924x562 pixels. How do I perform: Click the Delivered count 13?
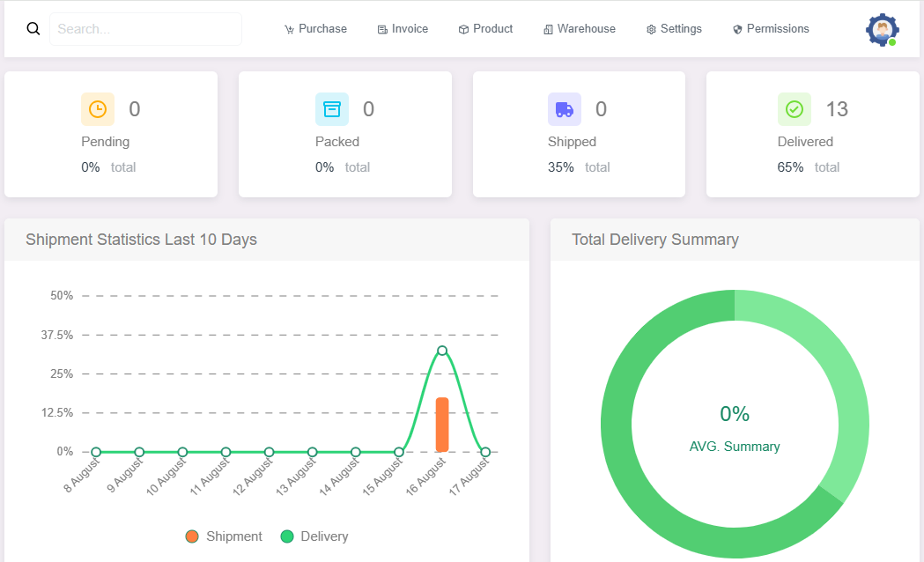coord(837,109)
